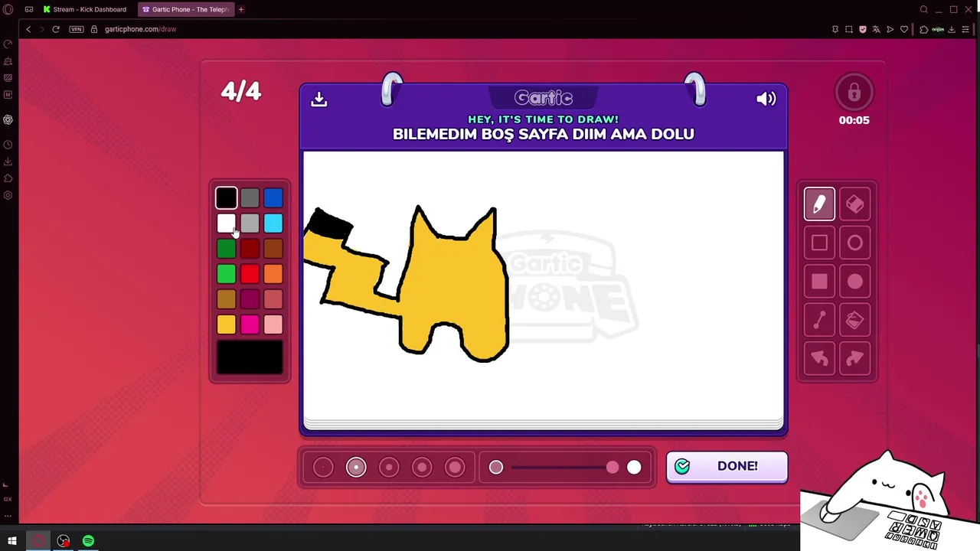Viewport: 980px width, 551px height.
Task: Pick the dark green color swatch
Action: [x=227, y=249]
